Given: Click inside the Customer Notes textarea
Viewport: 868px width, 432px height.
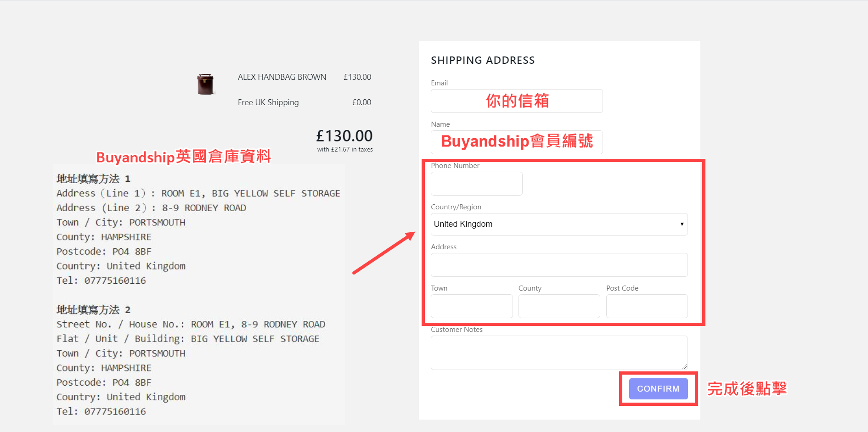Looking at the screenshot, I should (558, 353).
